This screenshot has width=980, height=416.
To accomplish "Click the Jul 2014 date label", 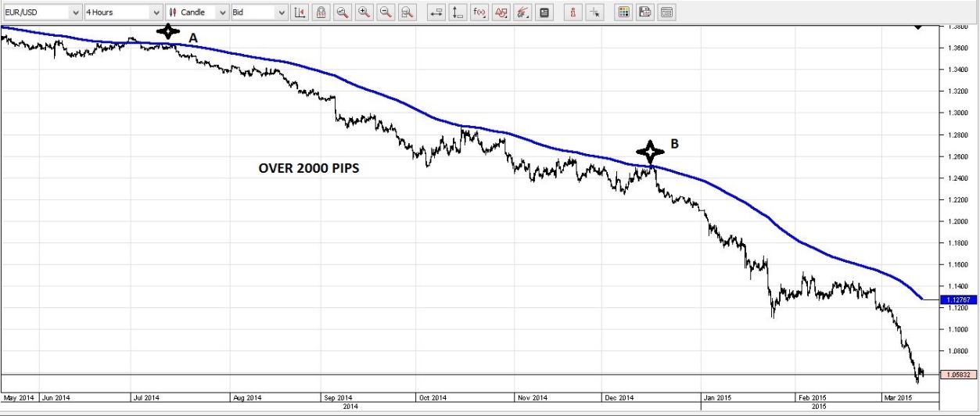I will coord(145,397).
